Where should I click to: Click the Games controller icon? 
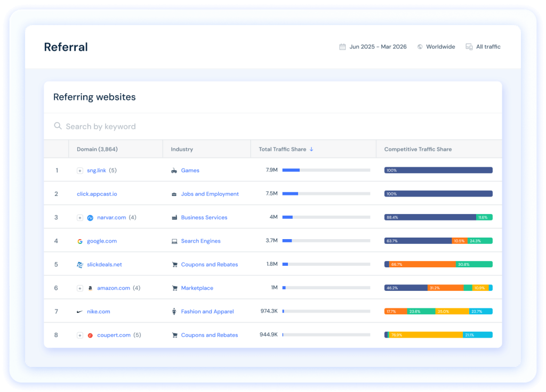pyautogui.click(x=174, y=170)
